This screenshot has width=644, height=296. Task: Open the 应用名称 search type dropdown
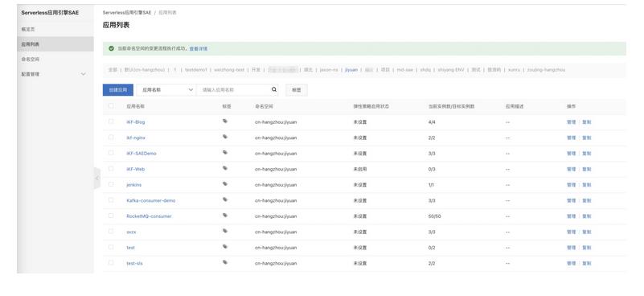pos(166,90)
